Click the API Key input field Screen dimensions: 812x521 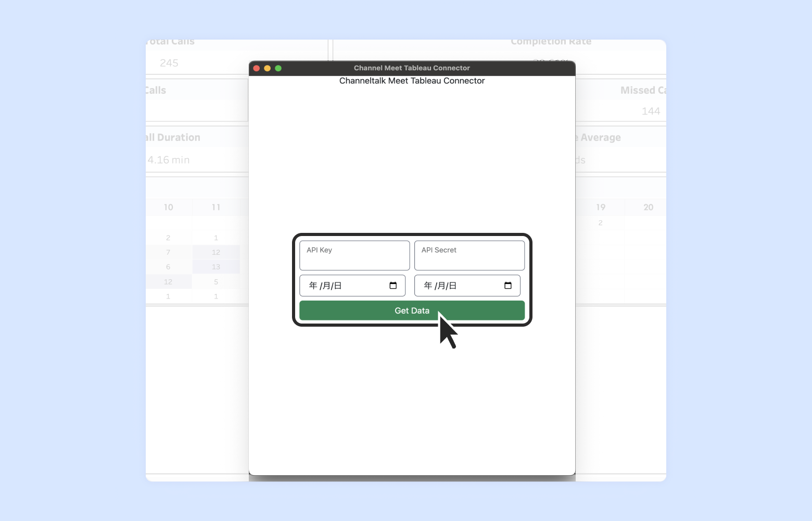tap(354, 255)
